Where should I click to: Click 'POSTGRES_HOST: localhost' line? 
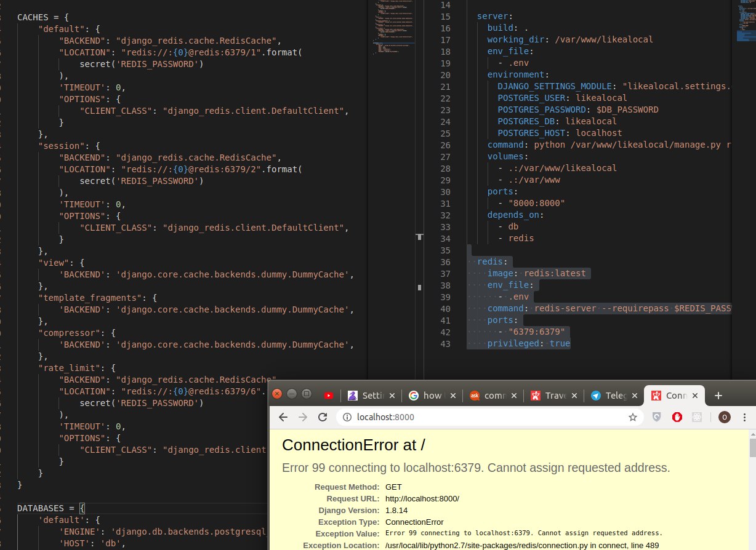tap(560, 133)
